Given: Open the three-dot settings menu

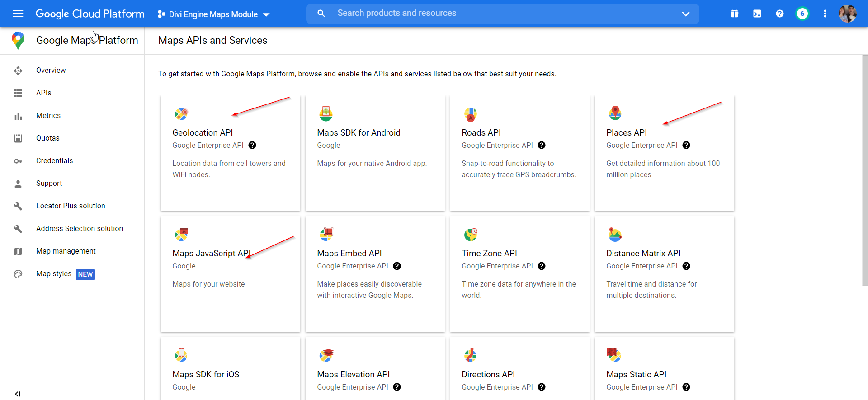Looking at the screenshot, I should click(825, 14).
